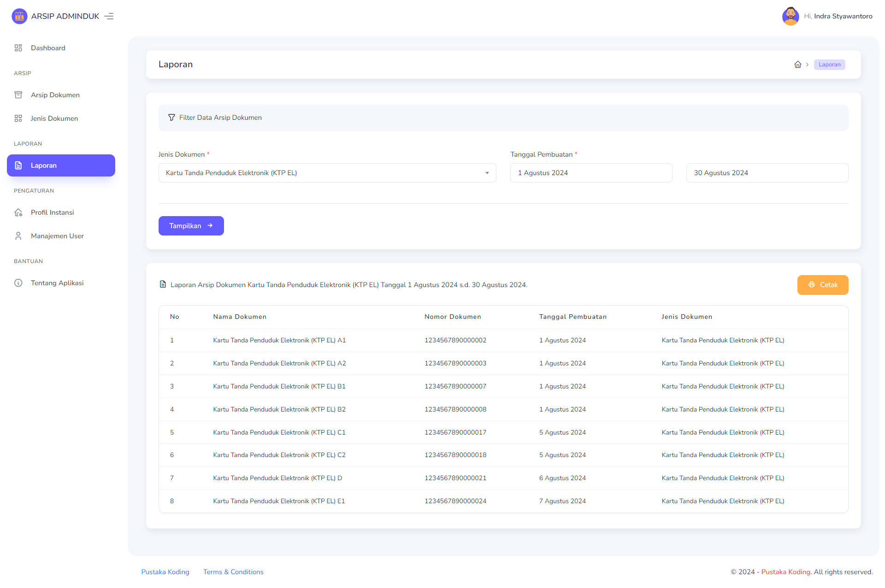Open the hamburger menu icon
This screenshot has height=588, width=885.
(110, 16)
